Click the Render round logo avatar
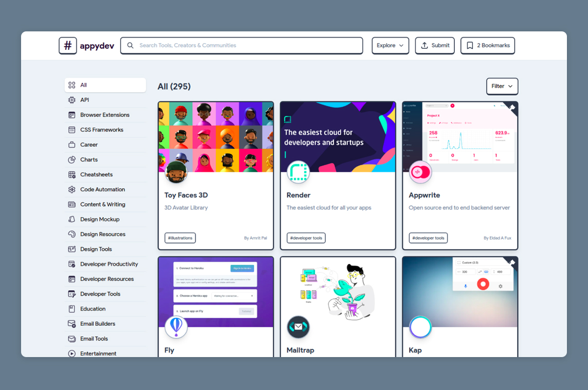The image size is (588, 390). click(x=298, y=172)
